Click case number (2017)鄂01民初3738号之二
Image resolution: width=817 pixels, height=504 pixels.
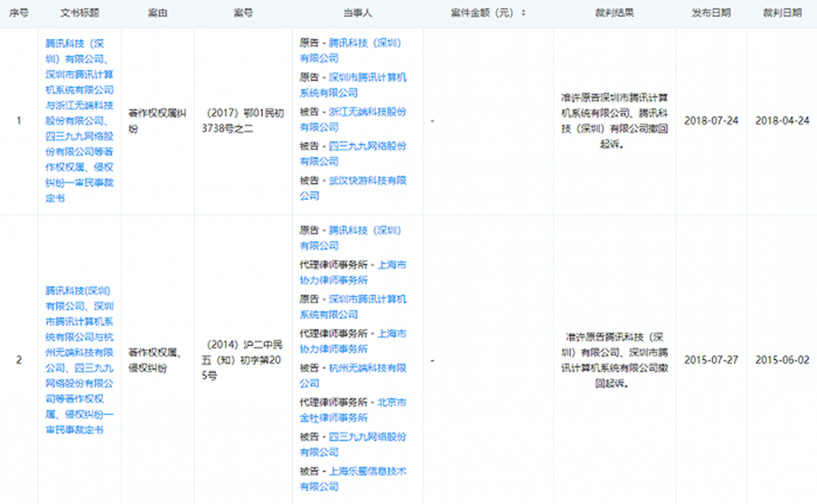click(243, 121)
